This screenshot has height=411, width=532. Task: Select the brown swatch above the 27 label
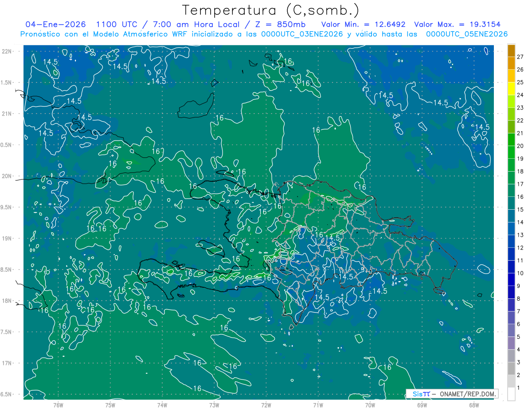511,51
